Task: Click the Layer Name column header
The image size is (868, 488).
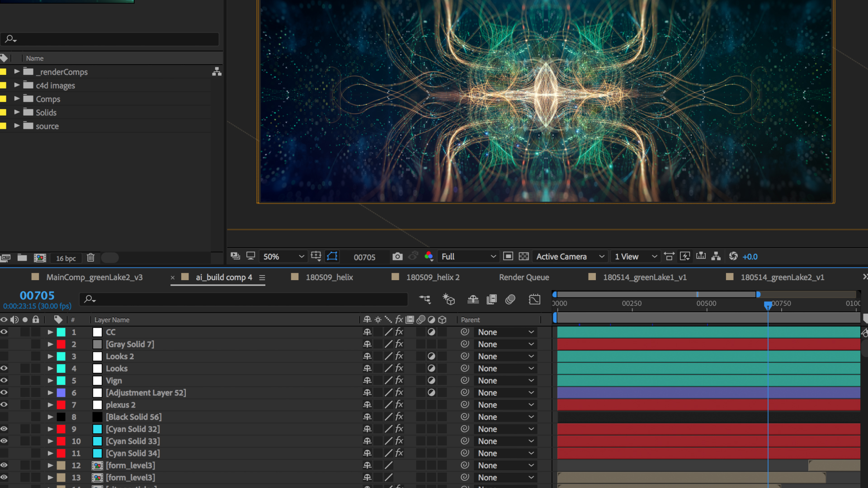Action: coord(112,320)
